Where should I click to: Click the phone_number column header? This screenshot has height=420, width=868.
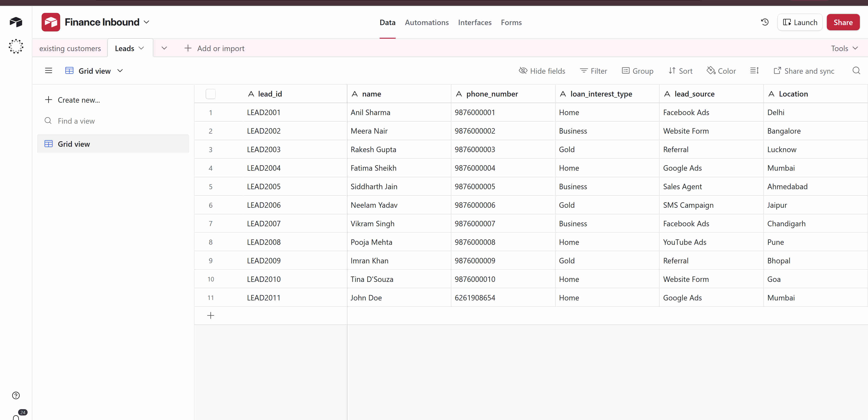coord(503,94)
